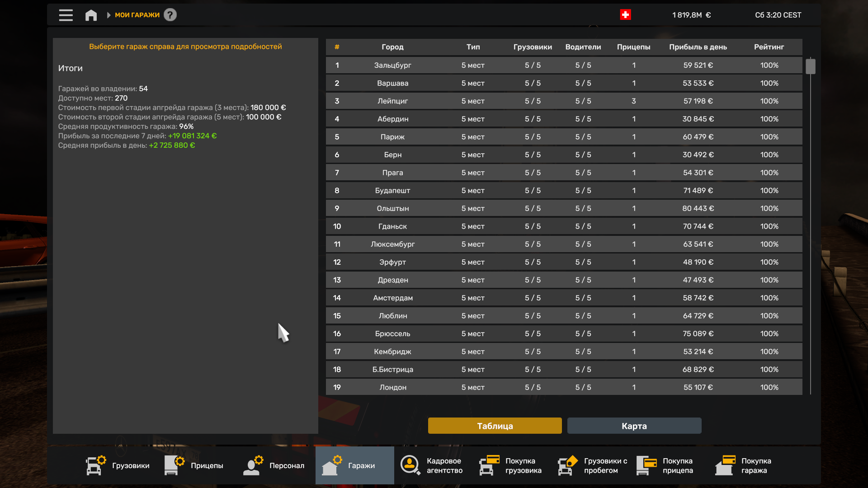This screenshot has height=488, width=868.
Task: Select the Дрезден garage row
Action: (x=564, y=280)
